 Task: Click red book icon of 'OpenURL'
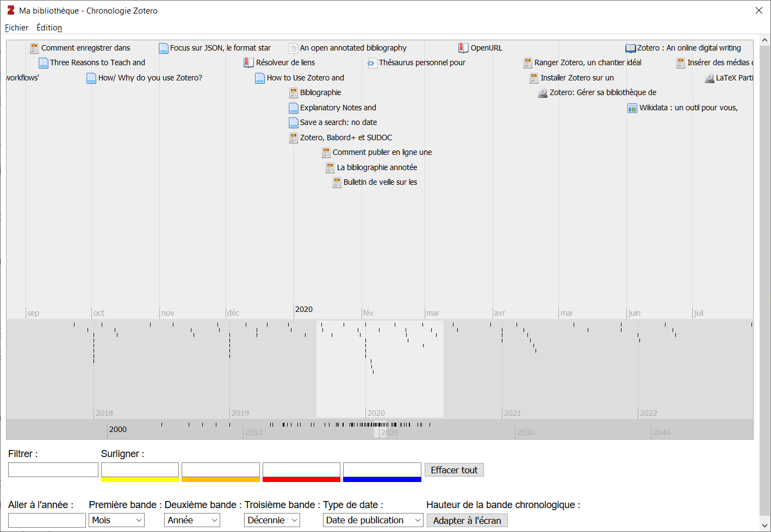(463, 48)
